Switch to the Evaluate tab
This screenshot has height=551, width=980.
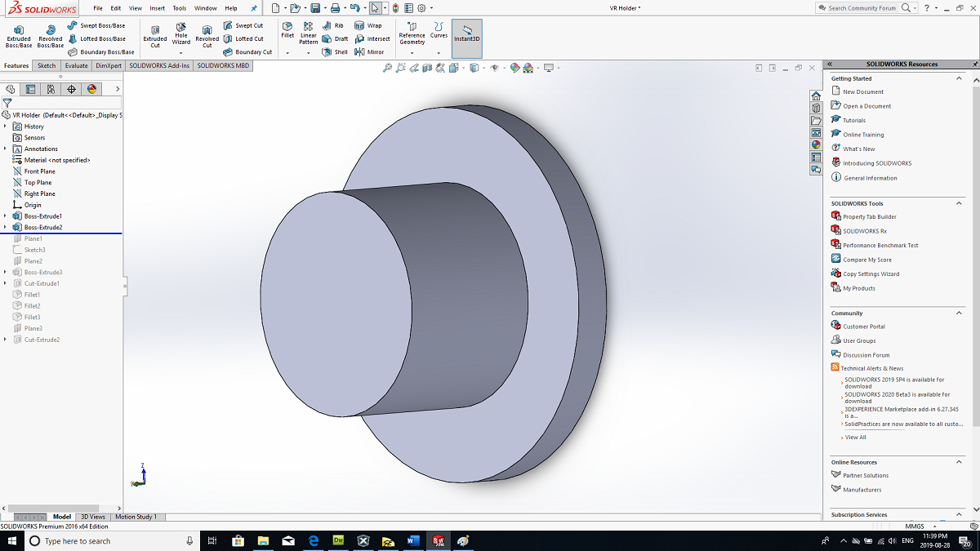[77, 65]
